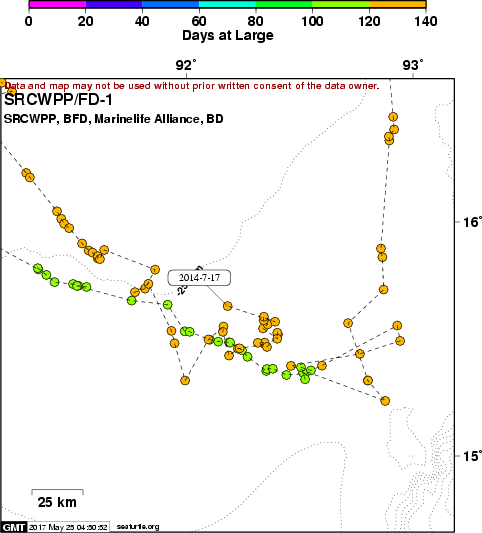Select the blue 40–60 days color segment
Image resolution: width=482 pixels, height=533 pixels.
(170, 4)
